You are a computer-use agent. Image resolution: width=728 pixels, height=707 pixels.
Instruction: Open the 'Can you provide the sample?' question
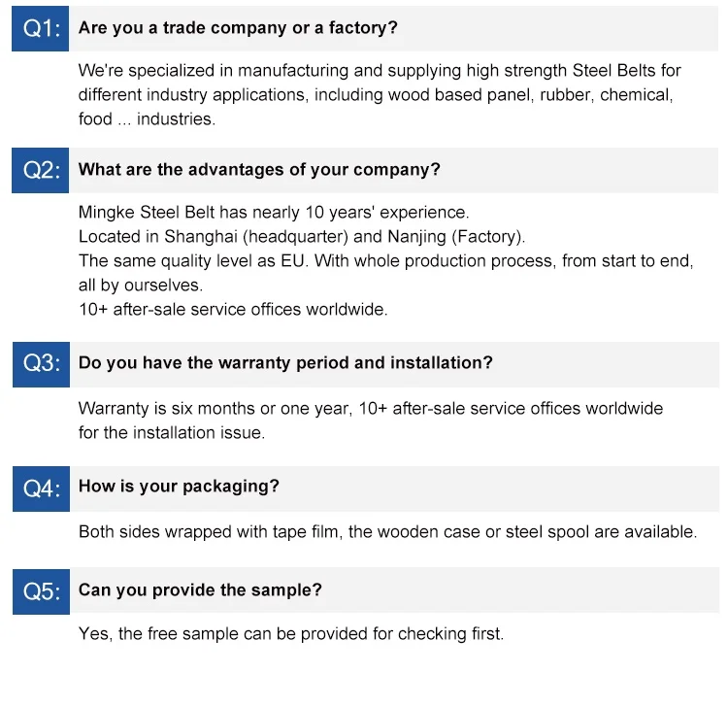(200, 590)
